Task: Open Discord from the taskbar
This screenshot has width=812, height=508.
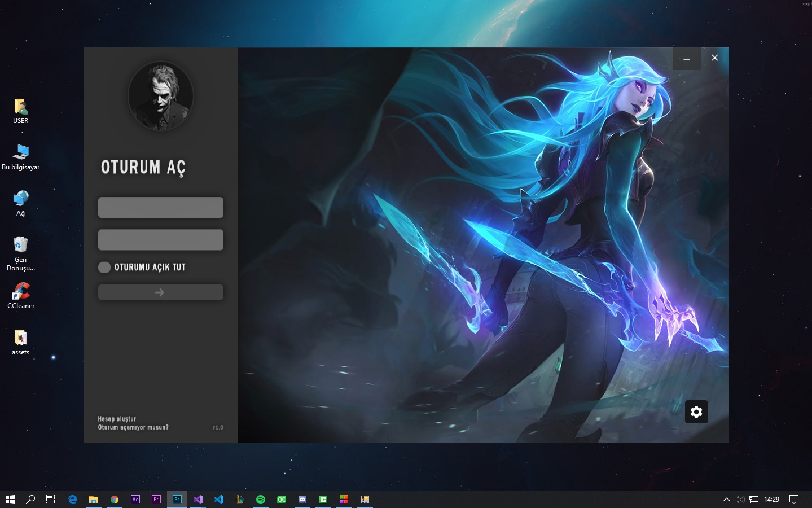Action: (x=302, y=500)
